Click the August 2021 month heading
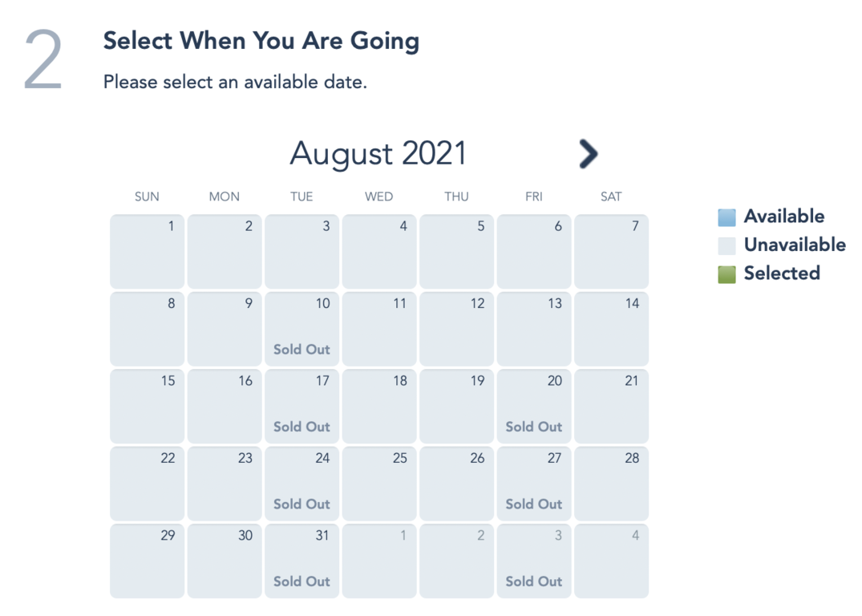This screenshot has height=616, width=862. click(378, 153)
